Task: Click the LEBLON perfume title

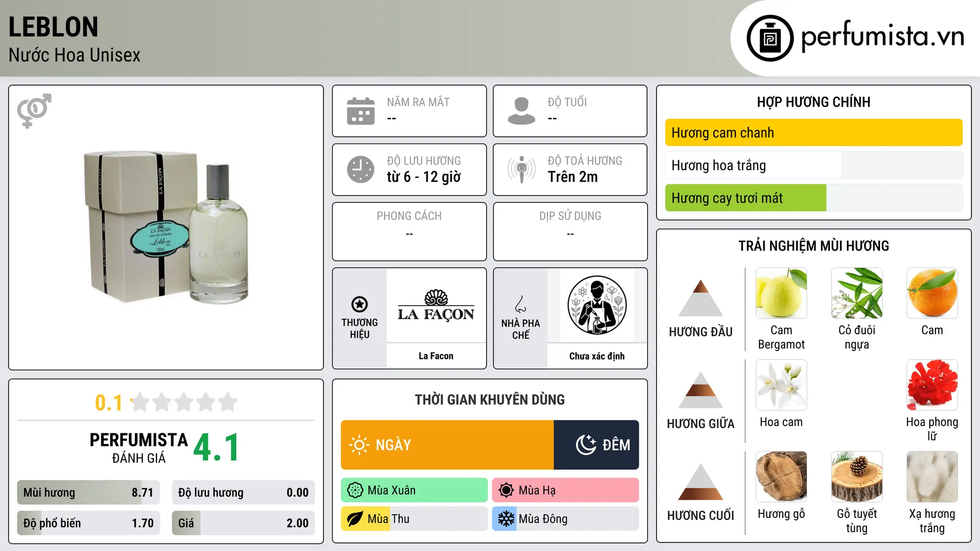Action: click(x=54, y=27)
